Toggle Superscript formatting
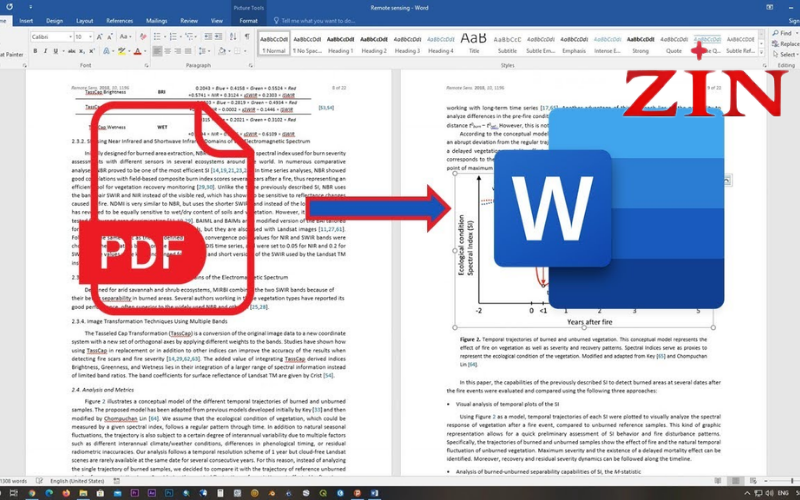The height and width of the screenshot is (500, 800). pos(92,51)
